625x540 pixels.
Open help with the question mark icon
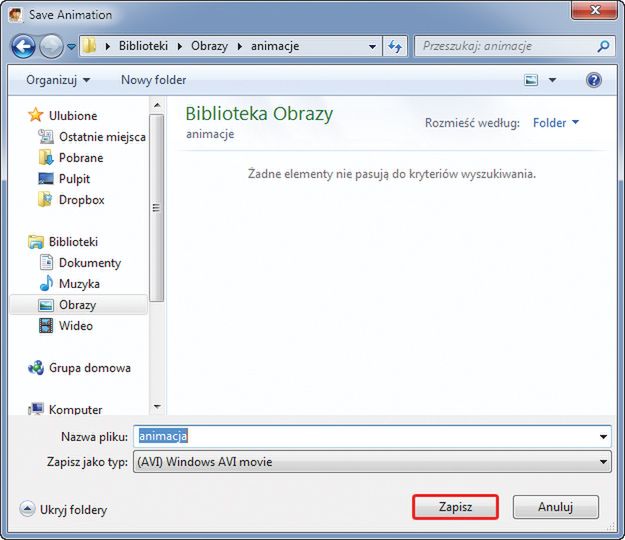coord(594,80)
